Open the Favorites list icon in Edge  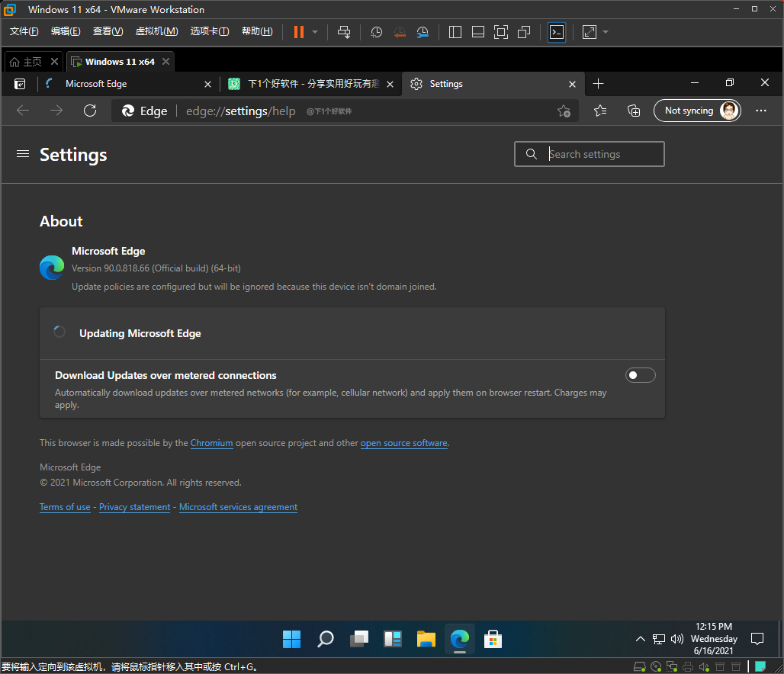point(600,111)
